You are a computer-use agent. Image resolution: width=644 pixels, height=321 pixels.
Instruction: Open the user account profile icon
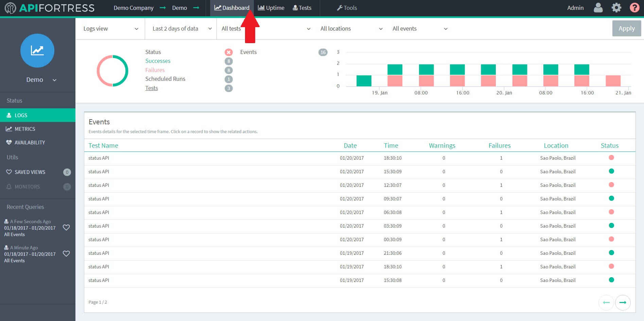click(x=598, y=7)
